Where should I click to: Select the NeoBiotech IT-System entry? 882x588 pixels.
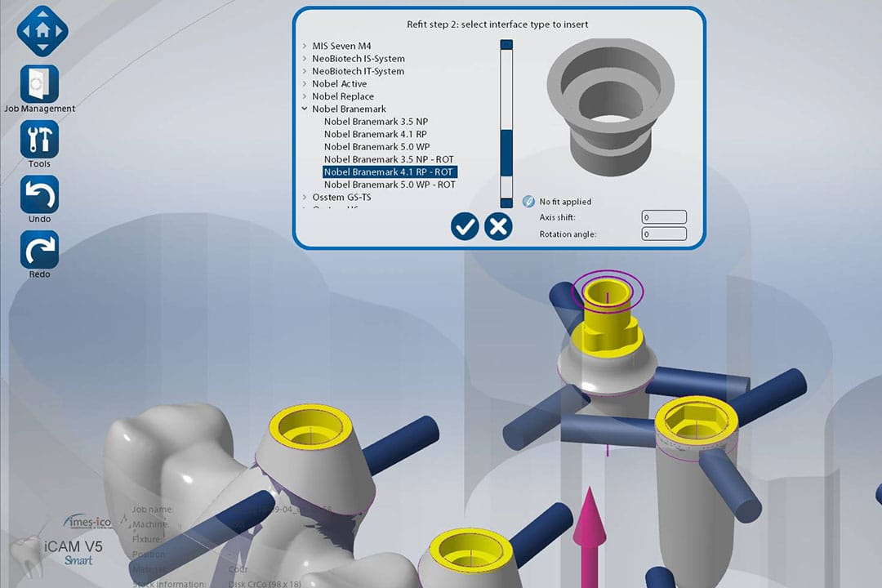[x=358, y=72]
